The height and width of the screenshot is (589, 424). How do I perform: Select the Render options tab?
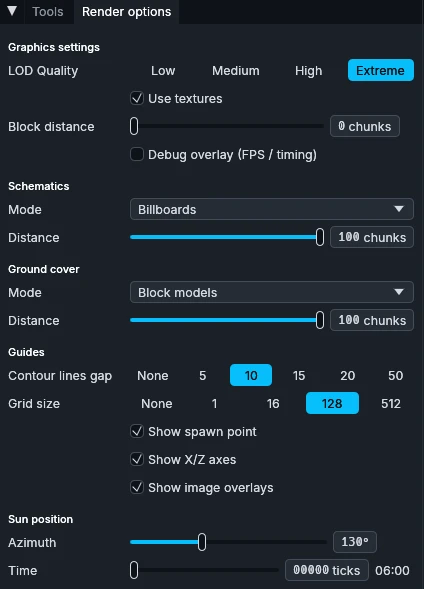[x=127, y=12]
